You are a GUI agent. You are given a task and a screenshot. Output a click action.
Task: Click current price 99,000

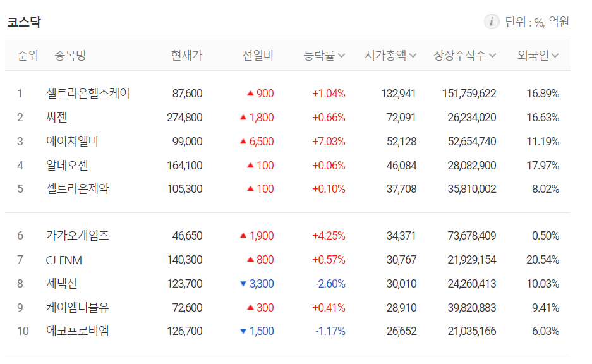tap(187, 141)
